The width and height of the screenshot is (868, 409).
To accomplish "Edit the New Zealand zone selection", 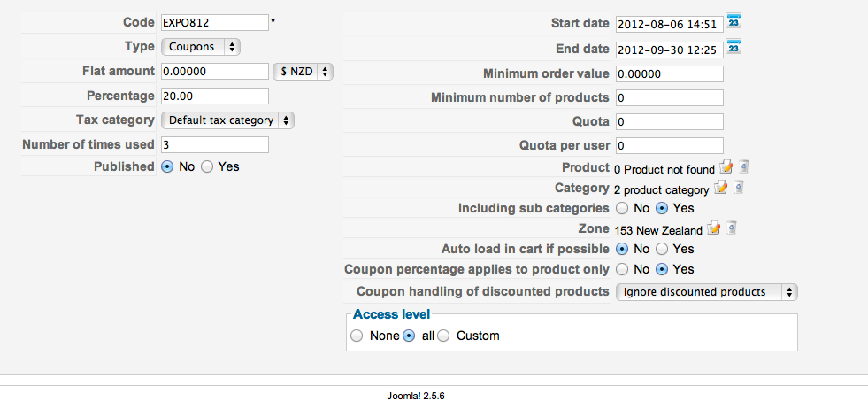I will (x=713, y=228).
